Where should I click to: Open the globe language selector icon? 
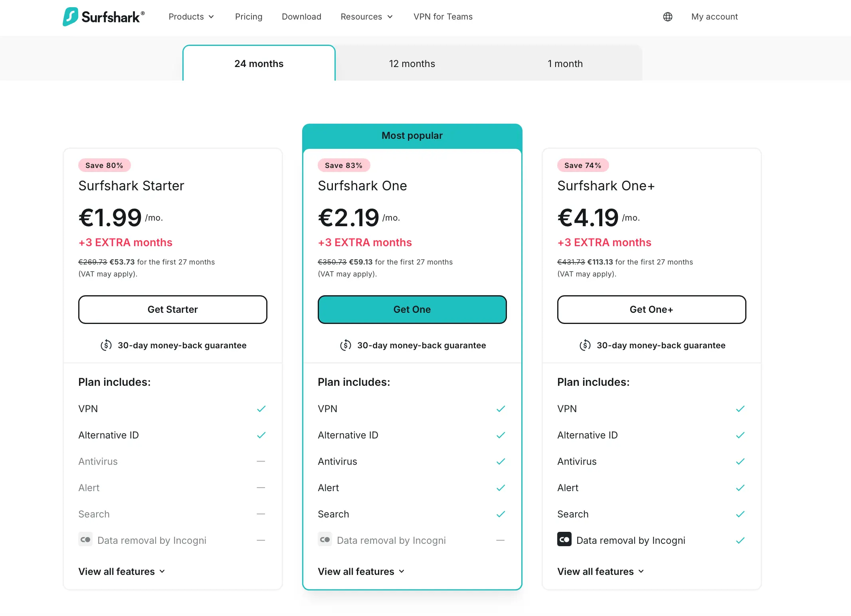[x=667, y=16]
